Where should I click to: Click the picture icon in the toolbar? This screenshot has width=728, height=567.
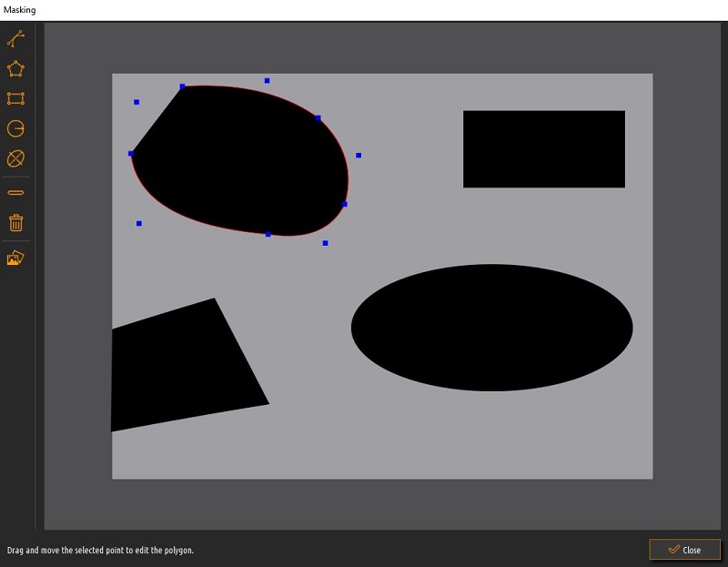click(x=15, y=258)
